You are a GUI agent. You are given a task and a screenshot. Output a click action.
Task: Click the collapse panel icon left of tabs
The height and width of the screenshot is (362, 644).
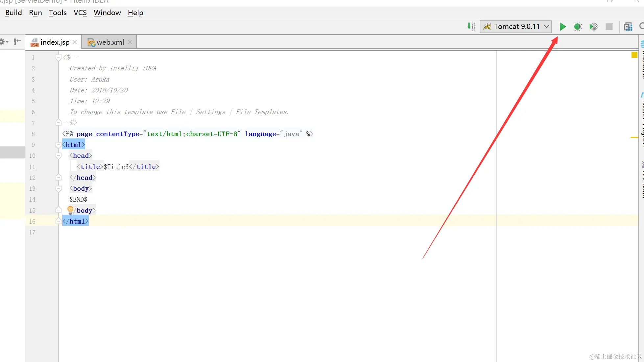coord(17,42)
